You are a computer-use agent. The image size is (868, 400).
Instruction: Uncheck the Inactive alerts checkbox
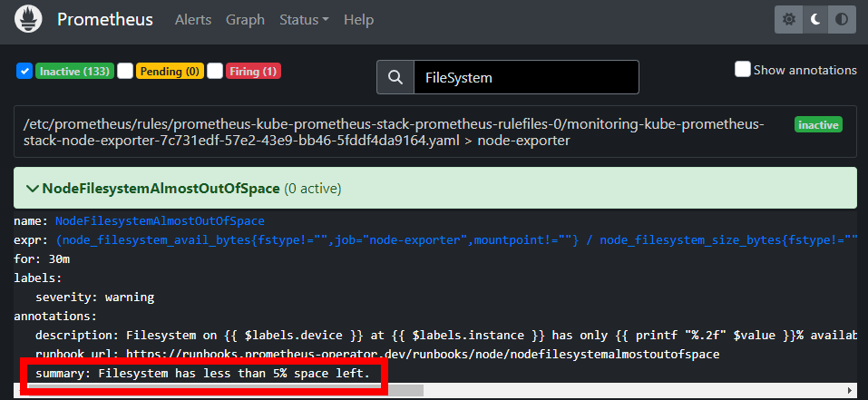[24, 71]
